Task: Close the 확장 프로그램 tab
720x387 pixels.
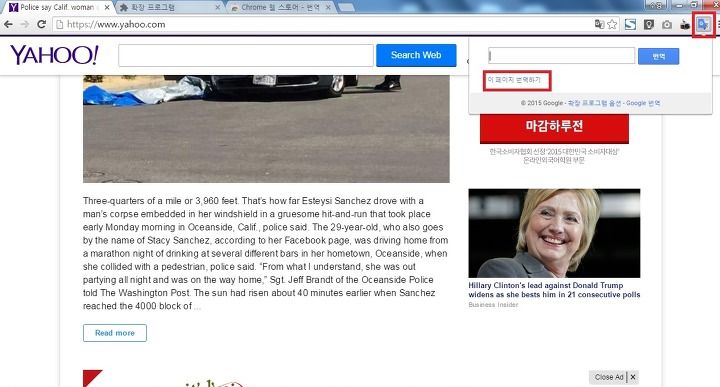Action: pyautogui.click(x=218, y=8)
